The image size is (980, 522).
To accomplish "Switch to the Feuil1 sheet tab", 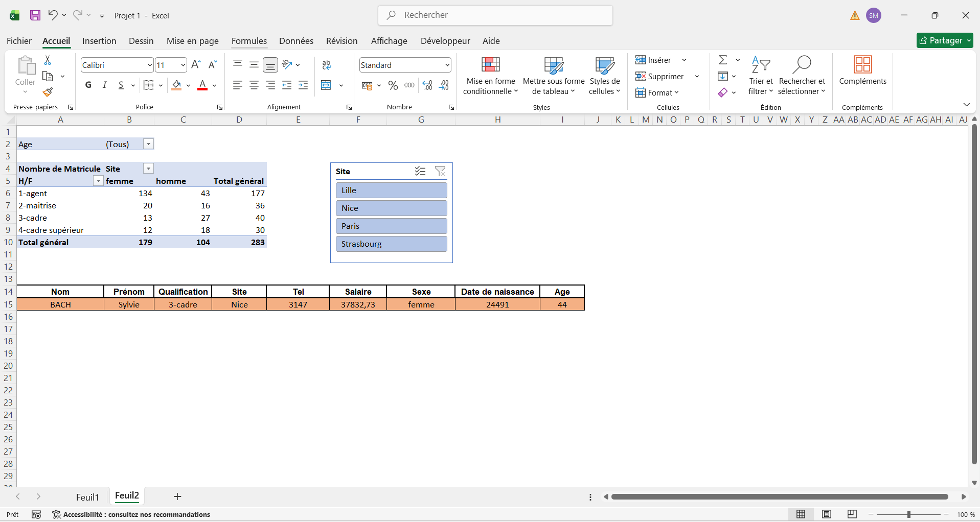I will pos(87,497).
